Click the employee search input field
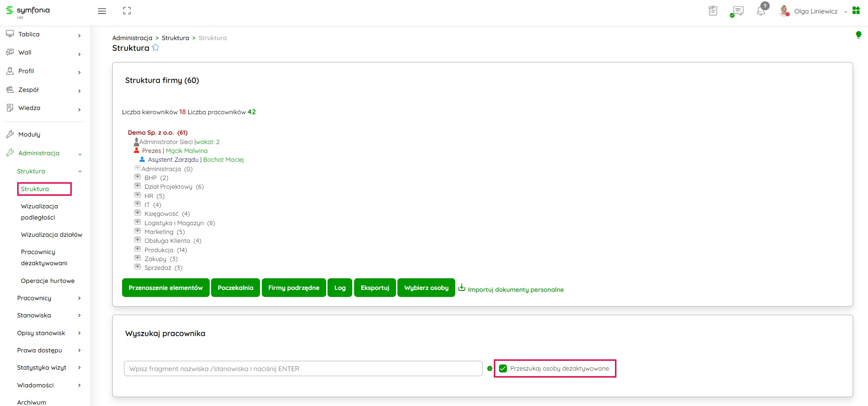Image resolution: width=868 pixels, height=406 pixels. point(303,369)
